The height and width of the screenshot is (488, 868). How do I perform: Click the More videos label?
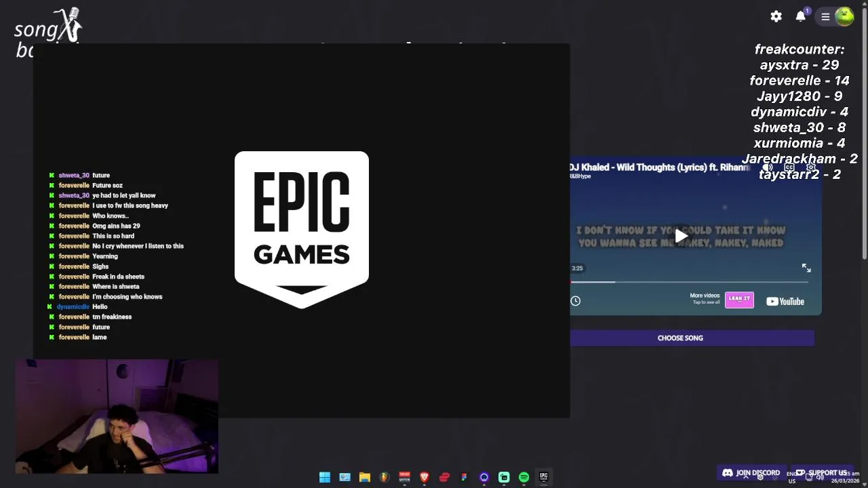(x=705, y=296)
